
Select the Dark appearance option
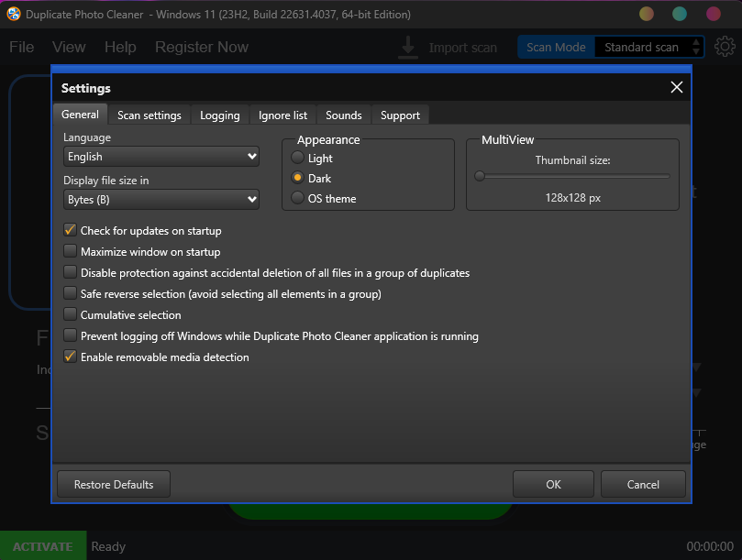point(297,178)
